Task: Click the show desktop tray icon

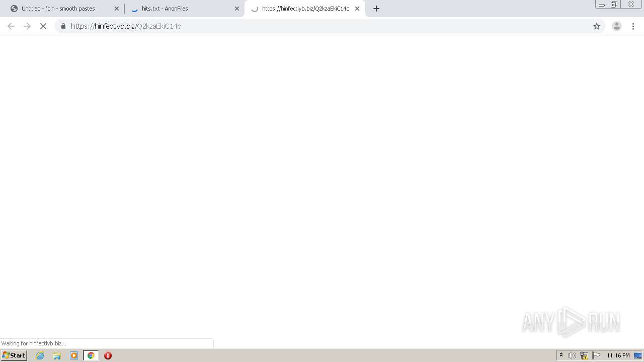Action: pyautogui.click(x=638, y=355)
